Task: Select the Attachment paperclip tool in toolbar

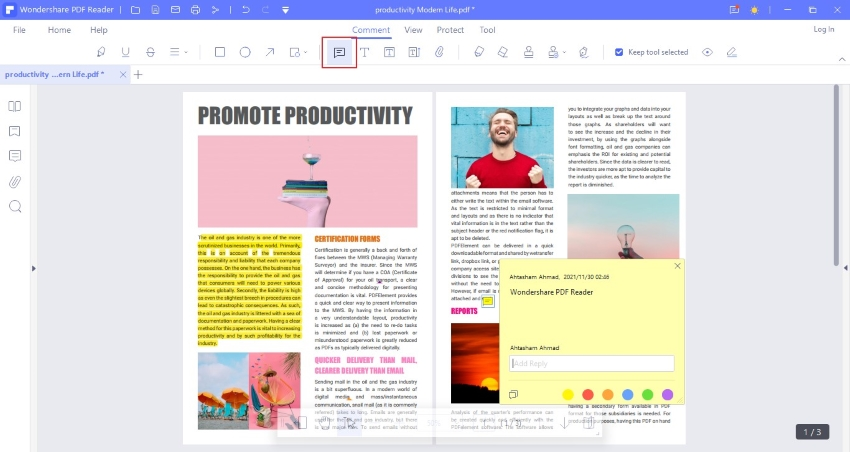Action: (x=439, y=52)
